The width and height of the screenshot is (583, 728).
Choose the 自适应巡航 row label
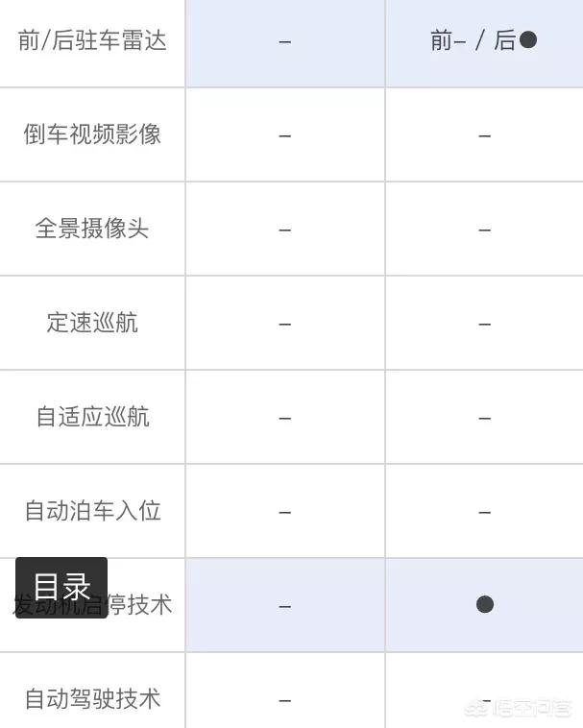pos(92,417)
